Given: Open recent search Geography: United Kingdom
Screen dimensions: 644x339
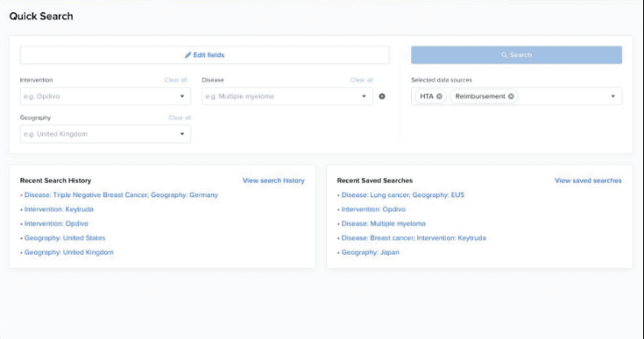Looking at the screenshot, I should pos(69,252).
